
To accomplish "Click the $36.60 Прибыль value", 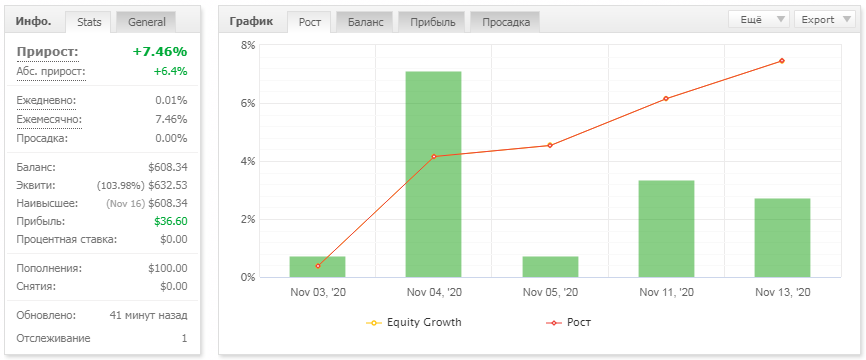I will tap(171, 221).
